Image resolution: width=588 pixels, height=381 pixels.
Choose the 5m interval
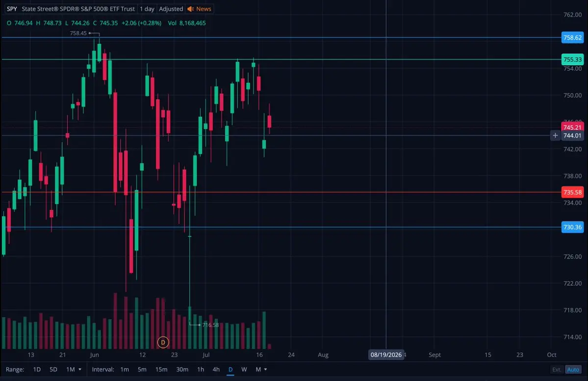[x=142, y=369]
